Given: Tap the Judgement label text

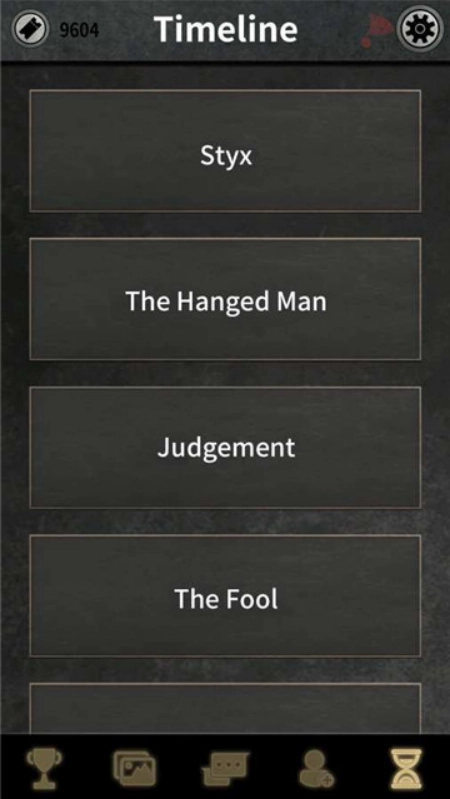Looking at the screenshot, I should [x=226, y=449].
